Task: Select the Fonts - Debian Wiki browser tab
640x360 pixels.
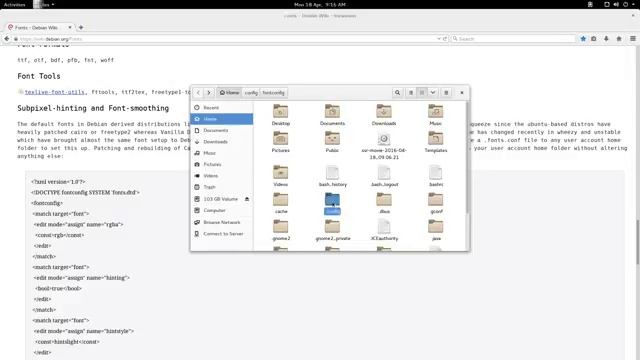Action: (39, 27)
